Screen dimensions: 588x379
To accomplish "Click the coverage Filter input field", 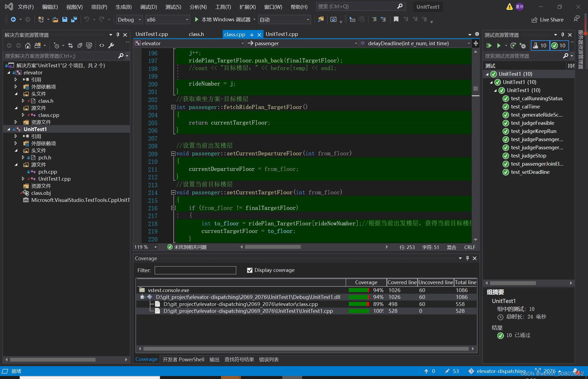I will pyautogui.click(x=195, y=270).
